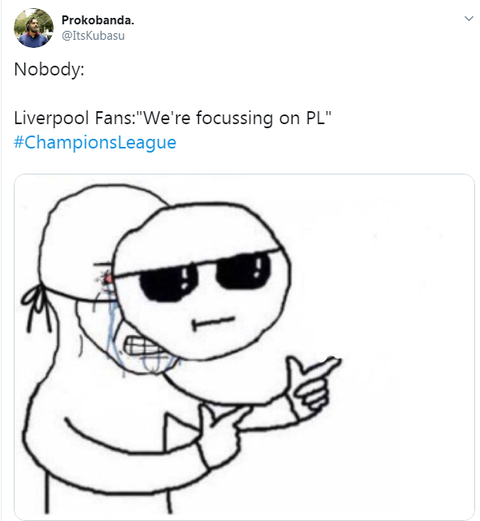
Task: Click the Prokobanda. display name
Action: (x=98, y=20)
